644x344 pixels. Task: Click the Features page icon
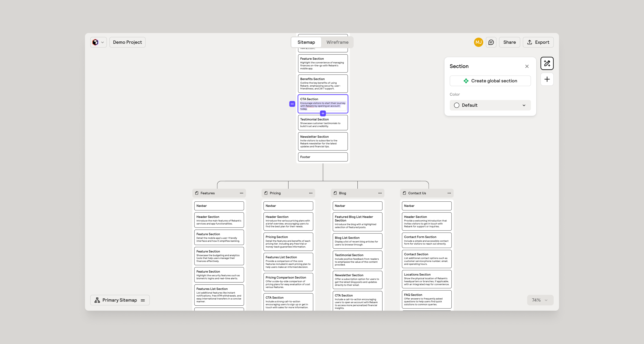(197, 193)
